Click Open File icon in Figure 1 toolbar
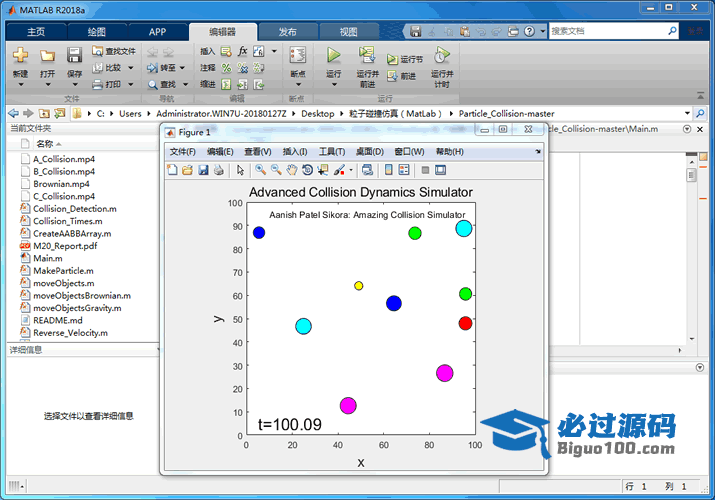The height and width of the screenshot is (500, 715). (x=187, y=170)
